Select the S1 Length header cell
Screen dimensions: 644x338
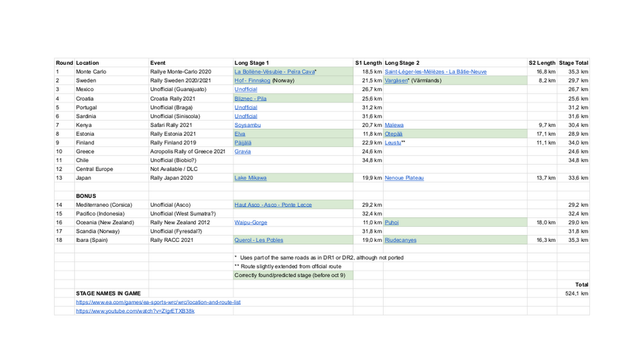pyautogui.click(x=368, y=63)
